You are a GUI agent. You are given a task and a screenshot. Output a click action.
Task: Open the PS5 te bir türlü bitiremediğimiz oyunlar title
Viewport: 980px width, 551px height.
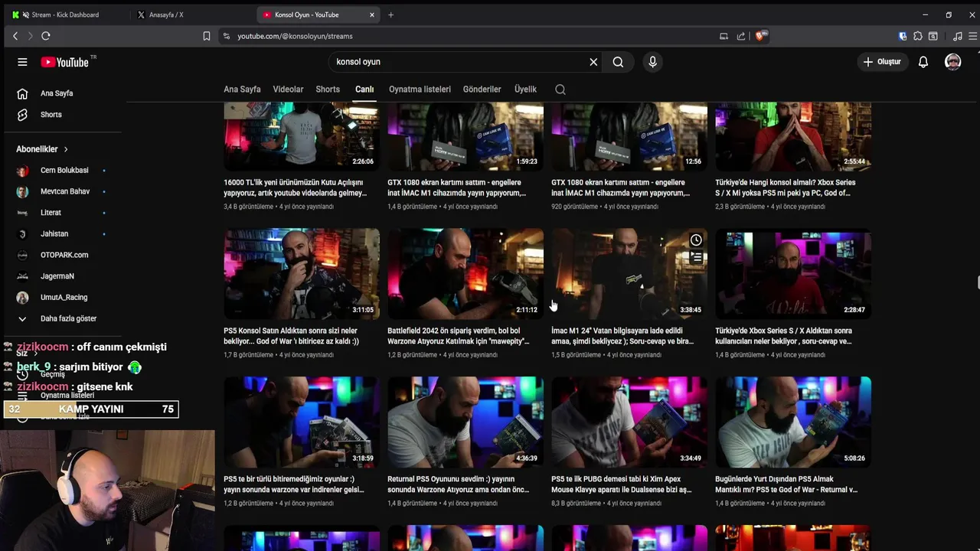pos(294,484)
